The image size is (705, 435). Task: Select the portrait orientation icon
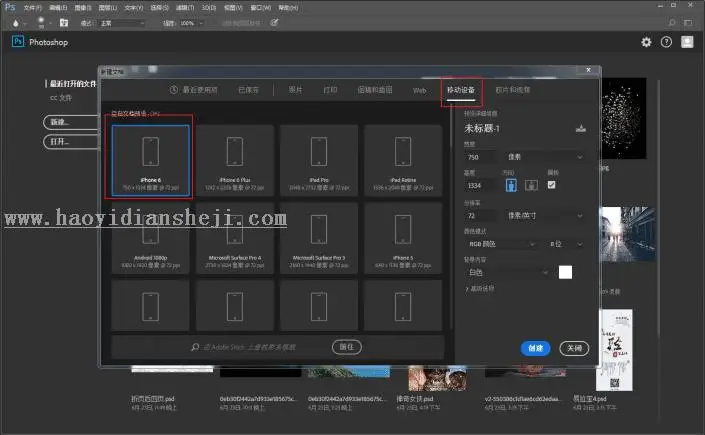(511, 185)
